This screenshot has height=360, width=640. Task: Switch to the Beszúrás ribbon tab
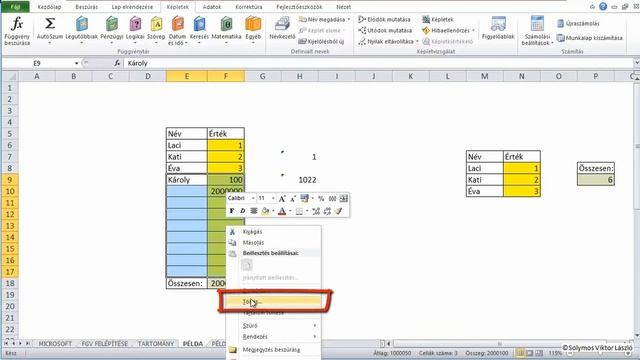87,7
